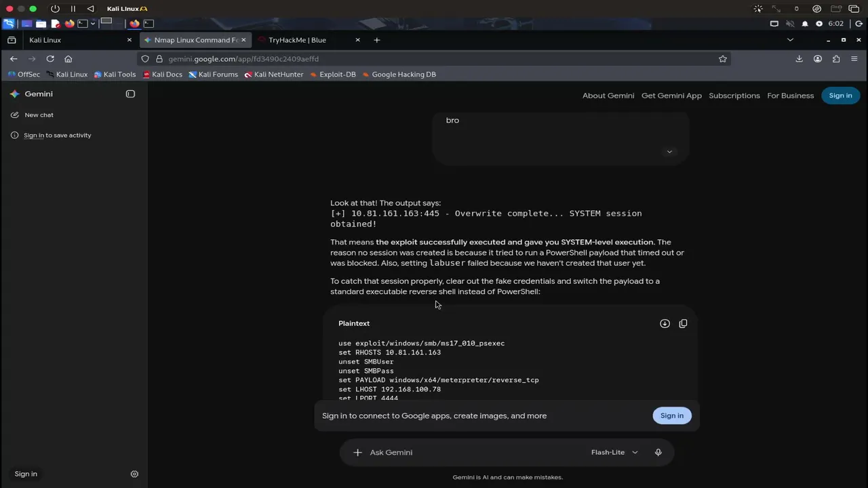
Task: Click the running Firefox window in the taskbar
Action: (x=134, y=24)
